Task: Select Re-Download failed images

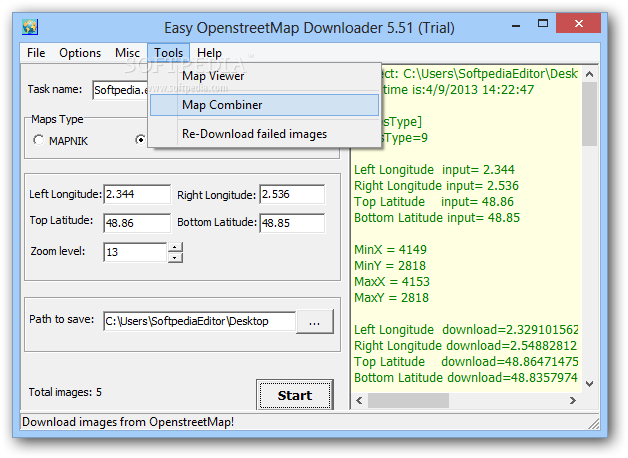Action: 264,134
